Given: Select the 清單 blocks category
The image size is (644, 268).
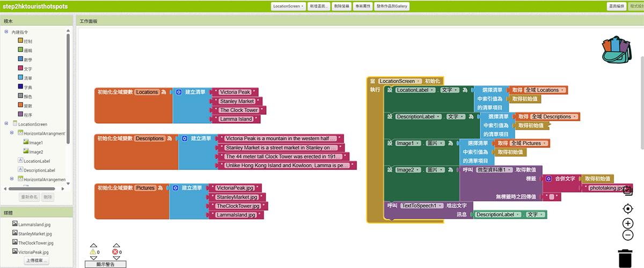Looking at the screenshot, I should [x=28, y=78].
